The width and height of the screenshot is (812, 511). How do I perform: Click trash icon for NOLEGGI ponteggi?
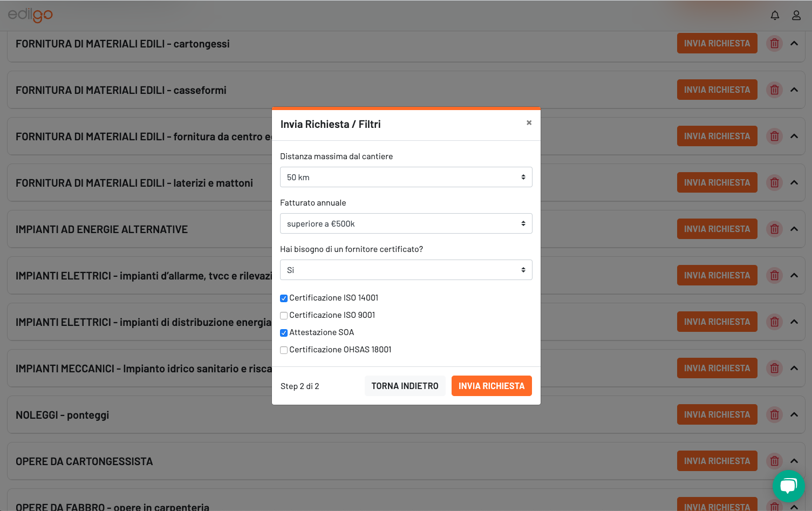[774, 415]
